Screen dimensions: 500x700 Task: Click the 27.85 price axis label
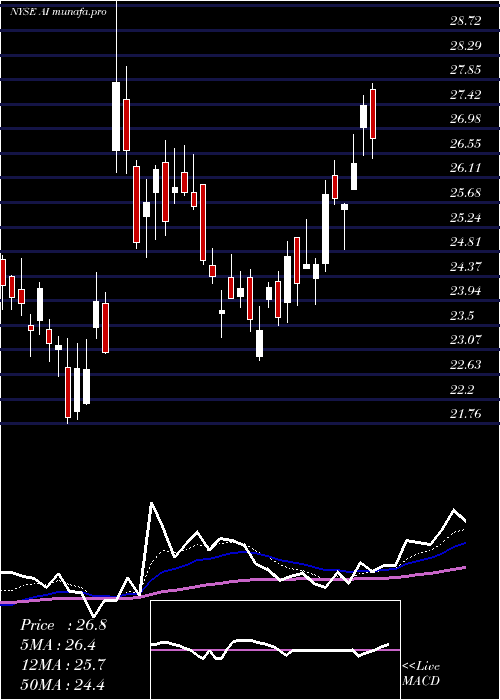click(466, 70)
